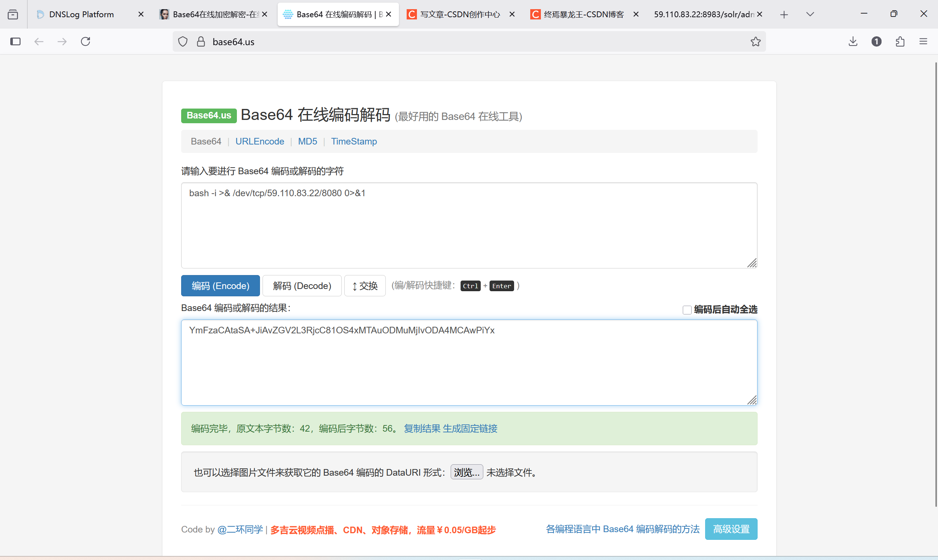Click the 编码 (Encode) button
The width and height of the screenshot is (938, 560).
220,286
